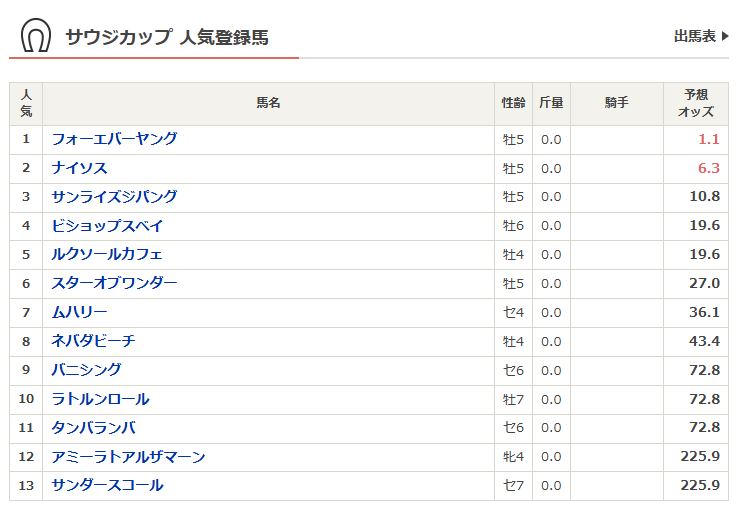Select horse サンダースコール
The width and height of the screenshot is (739, 516).
coord(107,486)
